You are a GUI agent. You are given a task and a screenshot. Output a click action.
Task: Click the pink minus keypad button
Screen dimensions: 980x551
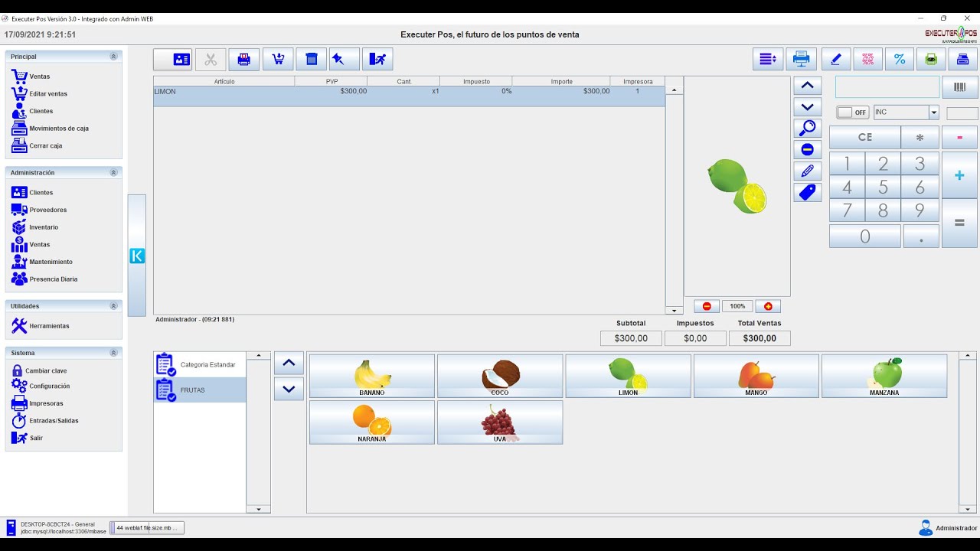click(959, 138)
